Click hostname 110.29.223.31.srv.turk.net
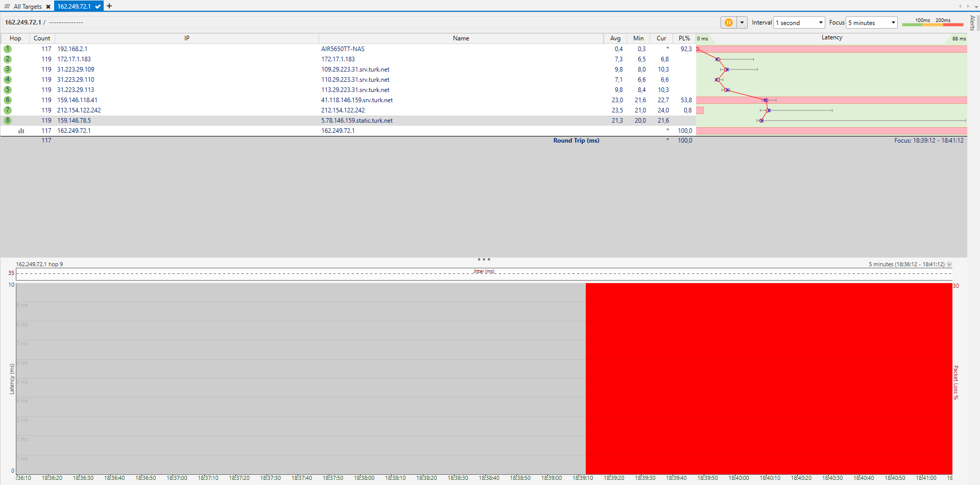The height and width of the screenshot is (485, 980). click(355, 80)
